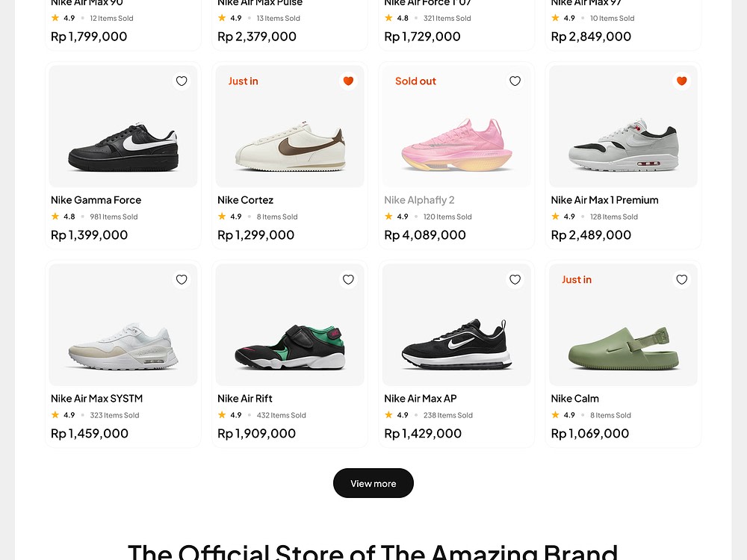Viewport: 747px width, 560px height.
Task: View the green Nike Calm sandal image
Action: pyautogui.click(x=623, y=325)
